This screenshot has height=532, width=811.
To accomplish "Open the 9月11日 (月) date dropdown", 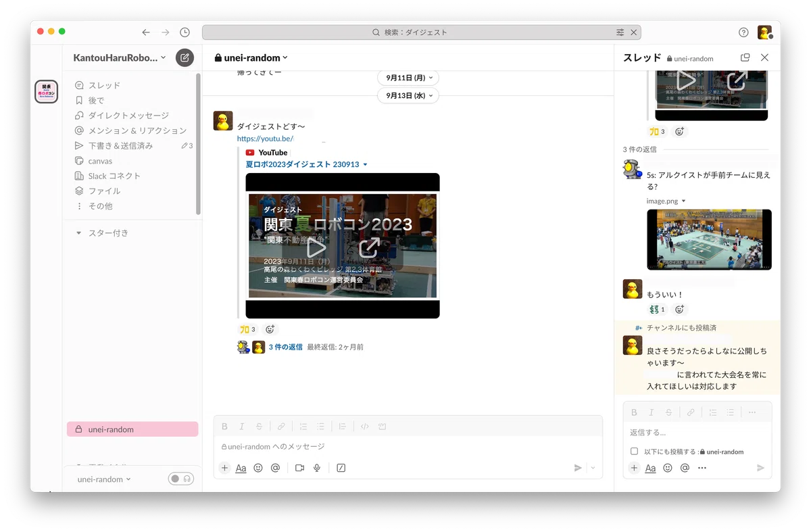I will [x=408, y=78].
